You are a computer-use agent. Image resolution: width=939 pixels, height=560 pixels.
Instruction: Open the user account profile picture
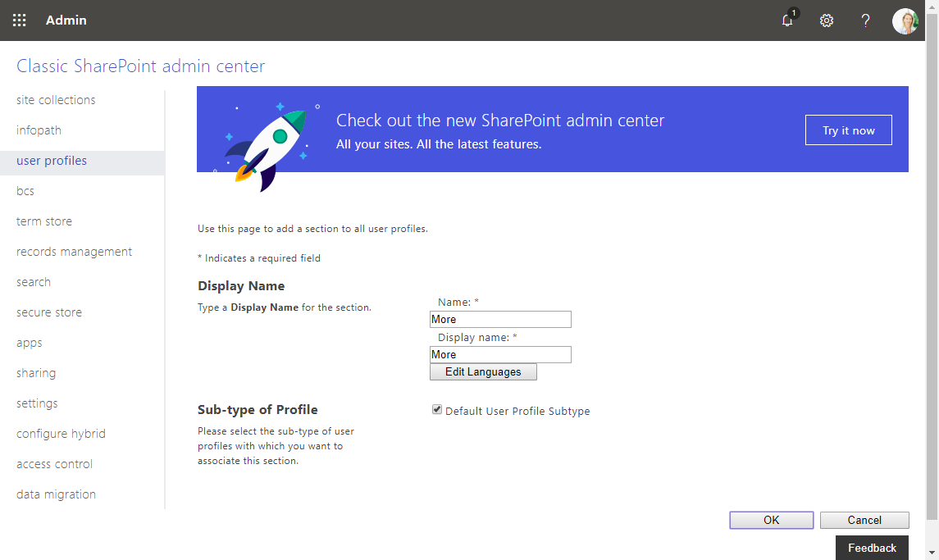905,21
